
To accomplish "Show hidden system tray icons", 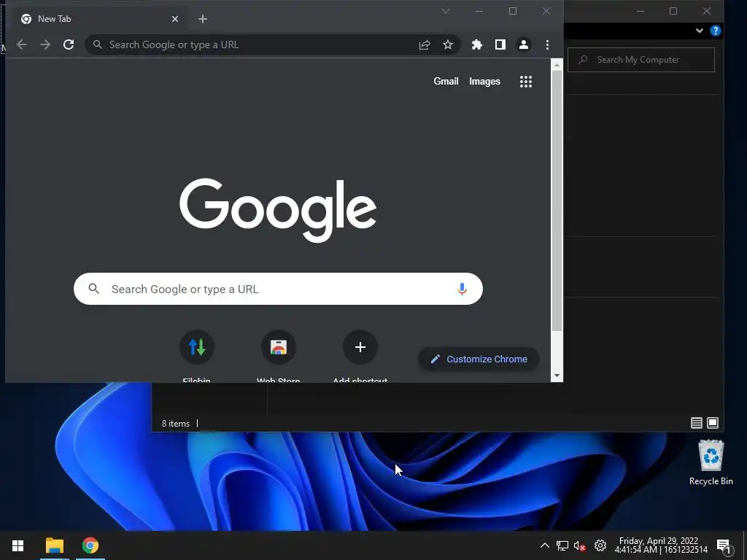I will (544, 545).
